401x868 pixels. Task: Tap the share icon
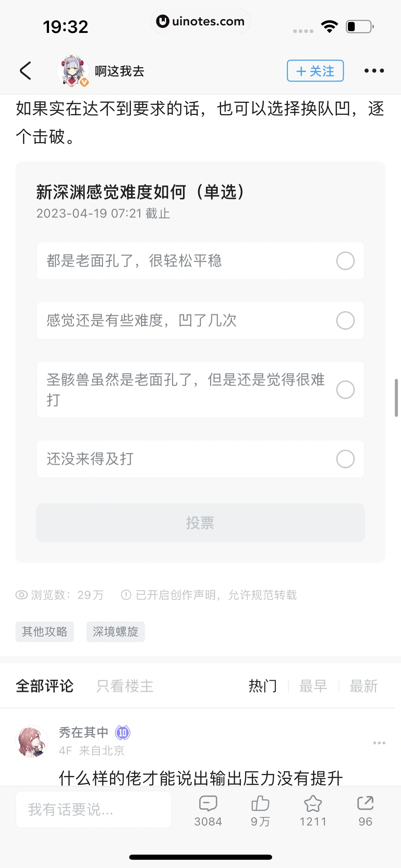pos(365,803)
